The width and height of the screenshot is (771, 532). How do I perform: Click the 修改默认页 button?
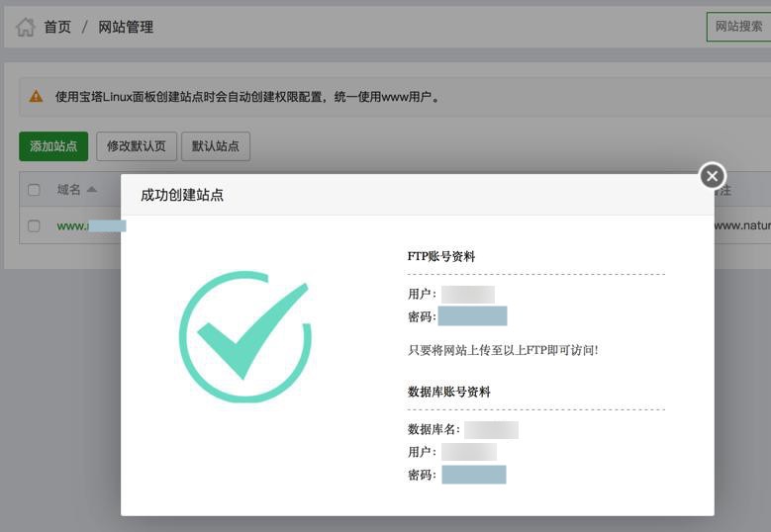tap(137, 146)
